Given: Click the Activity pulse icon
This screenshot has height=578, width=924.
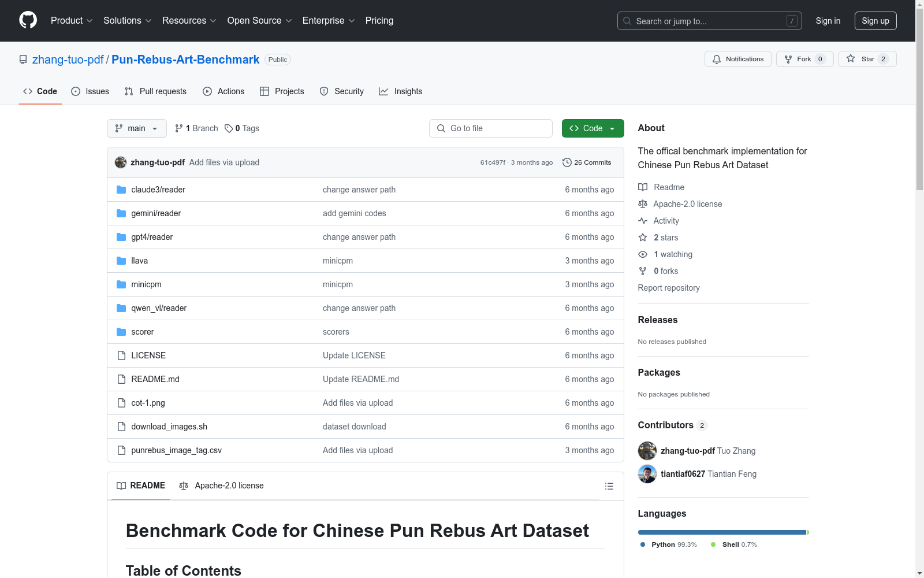Looking at the screenshot, I should [x=643, y=221].
